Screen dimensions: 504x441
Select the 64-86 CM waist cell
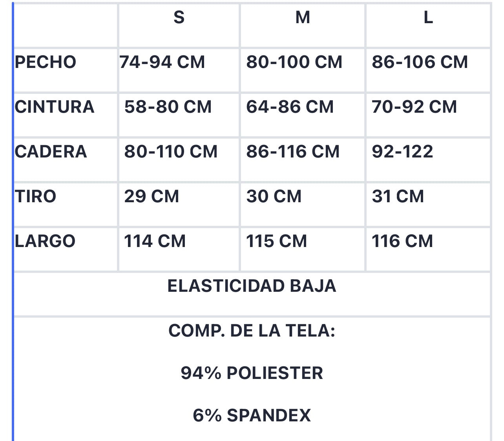(x=290, y=107)
